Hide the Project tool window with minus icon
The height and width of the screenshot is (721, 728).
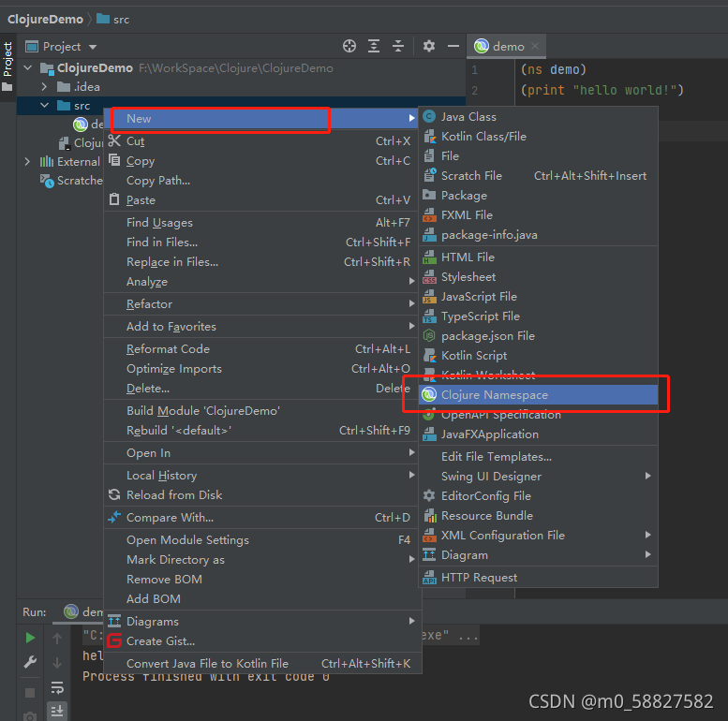[x=453, y=46]
